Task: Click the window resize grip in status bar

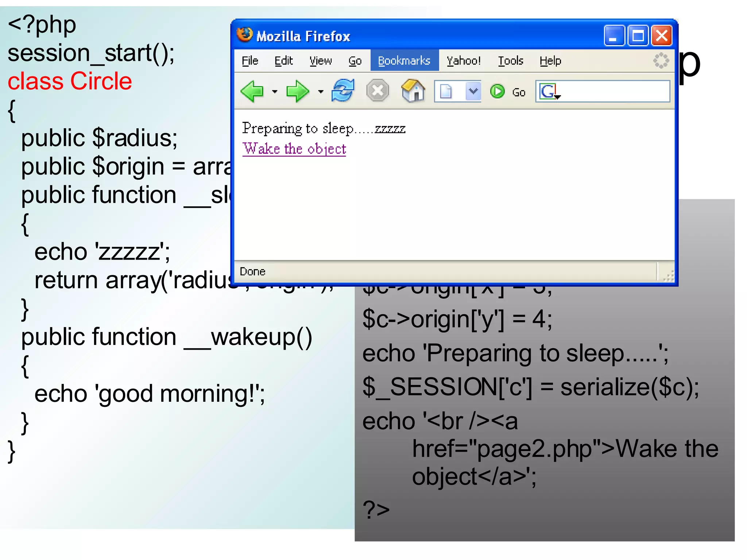Action: (668, 276)
